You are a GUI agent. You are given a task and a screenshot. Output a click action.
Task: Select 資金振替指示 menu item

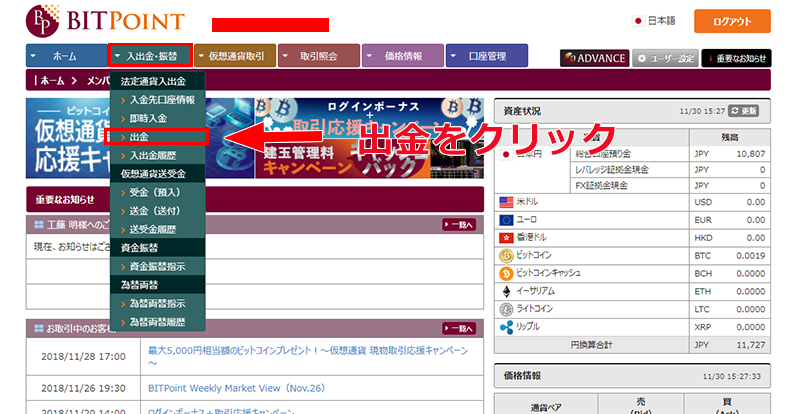pyautogui.click(x=158, y=266)
